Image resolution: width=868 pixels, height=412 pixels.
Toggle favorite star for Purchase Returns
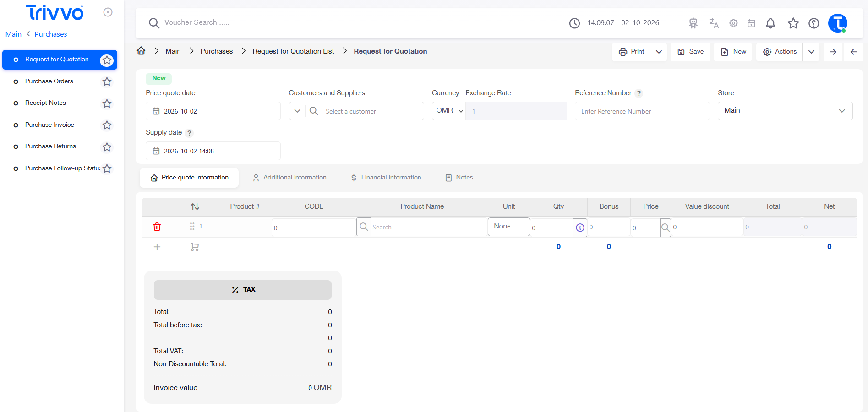[x=107, y=147]
